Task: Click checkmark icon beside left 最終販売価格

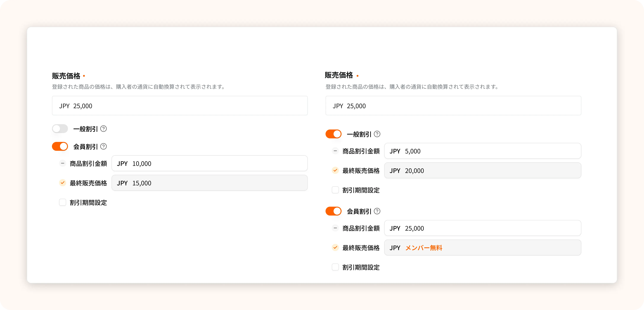Action: point(62,183)
